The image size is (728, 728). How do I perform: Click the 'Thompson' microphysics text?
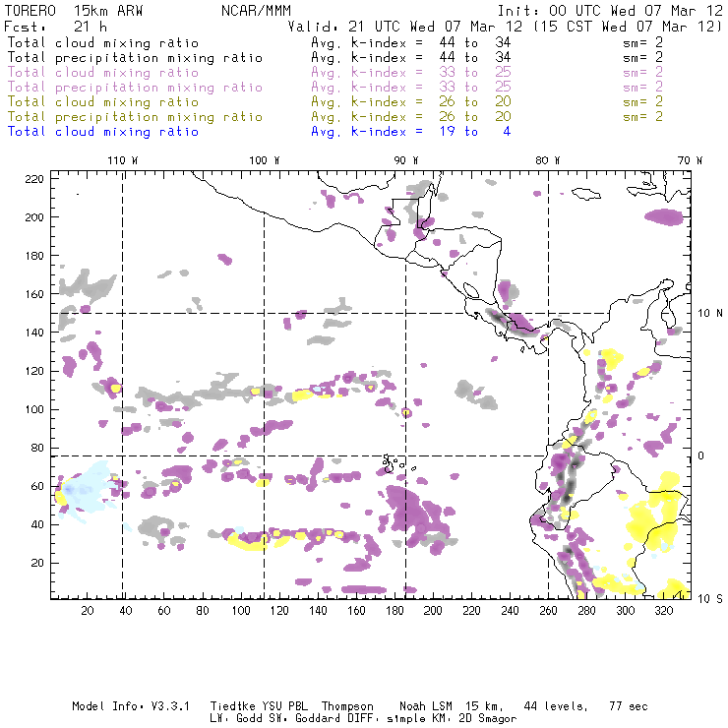347,706
